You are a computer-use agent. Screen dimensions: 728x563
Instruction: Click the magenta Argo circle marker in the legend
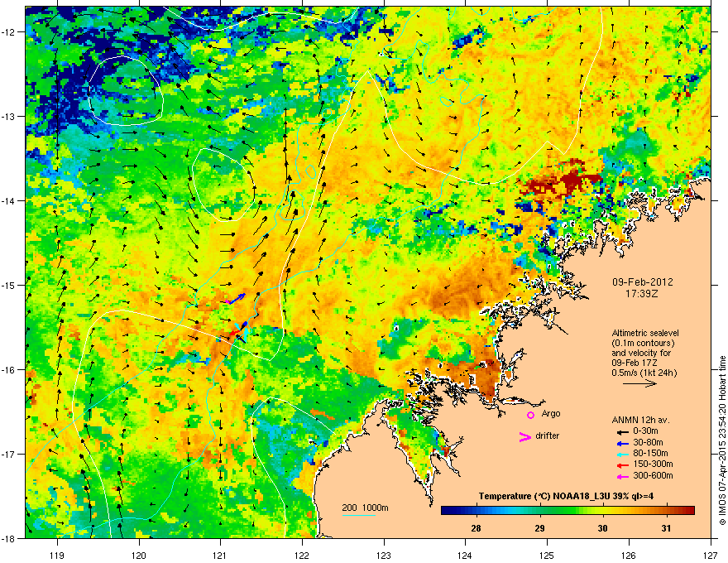(530, 415)
